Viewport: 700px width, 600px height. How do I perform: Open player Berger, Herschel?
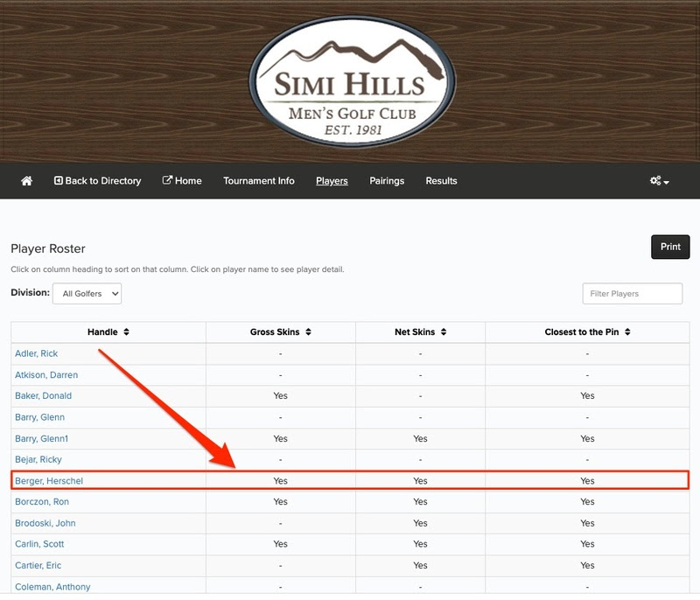point(49,481)
